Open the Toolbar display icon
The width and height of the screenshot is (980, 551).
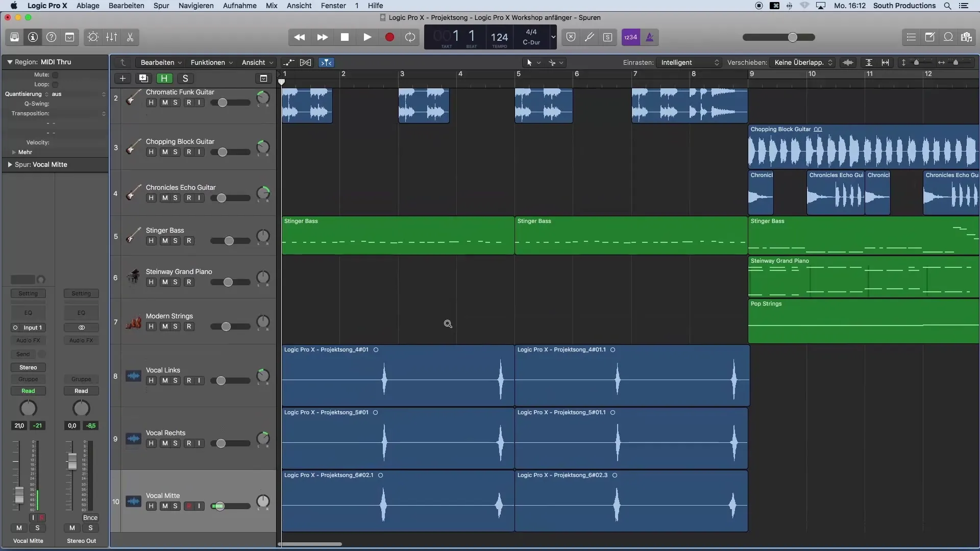tap(70, 37)
